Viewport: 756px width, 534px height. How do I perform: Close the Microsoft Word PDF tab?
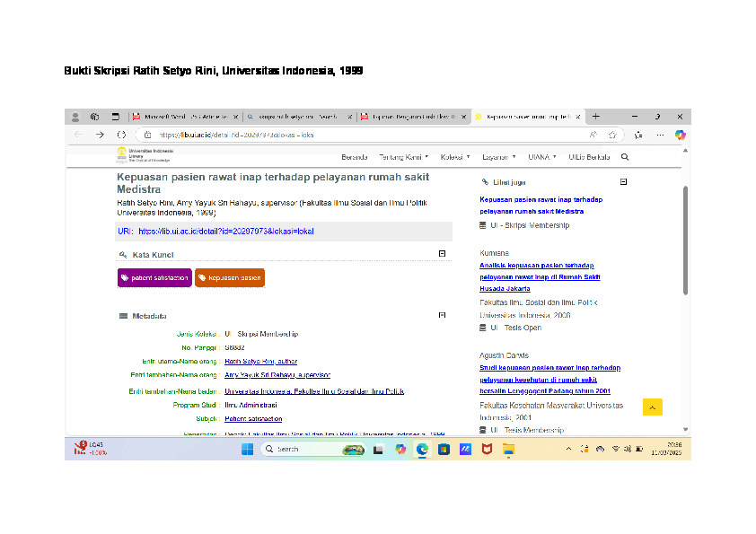236,117
